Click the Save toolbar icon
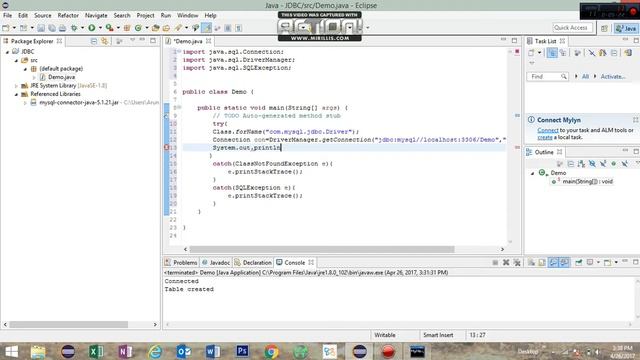 pos(41,28)
